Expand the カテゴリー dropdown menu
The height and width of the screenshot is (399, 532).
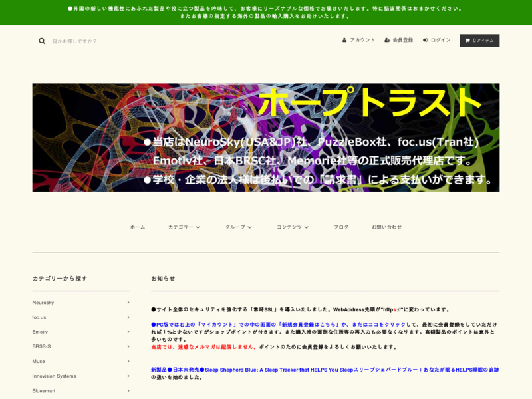coord(184,227)
